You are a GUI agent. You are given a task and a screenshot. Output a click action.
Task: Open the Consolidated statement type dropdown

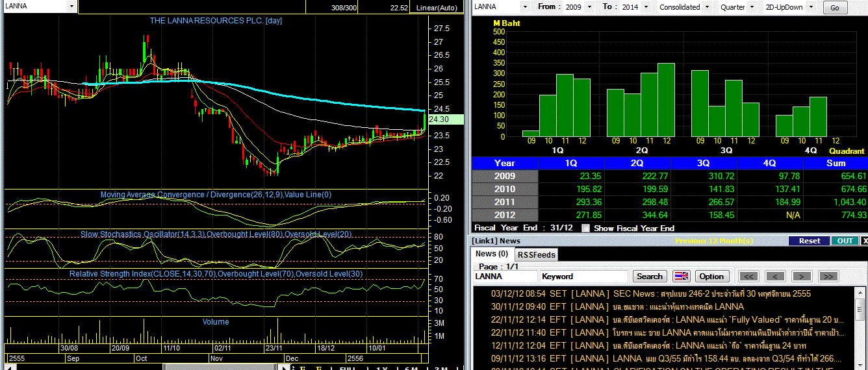pyautogui.click(x=706, y=7)
